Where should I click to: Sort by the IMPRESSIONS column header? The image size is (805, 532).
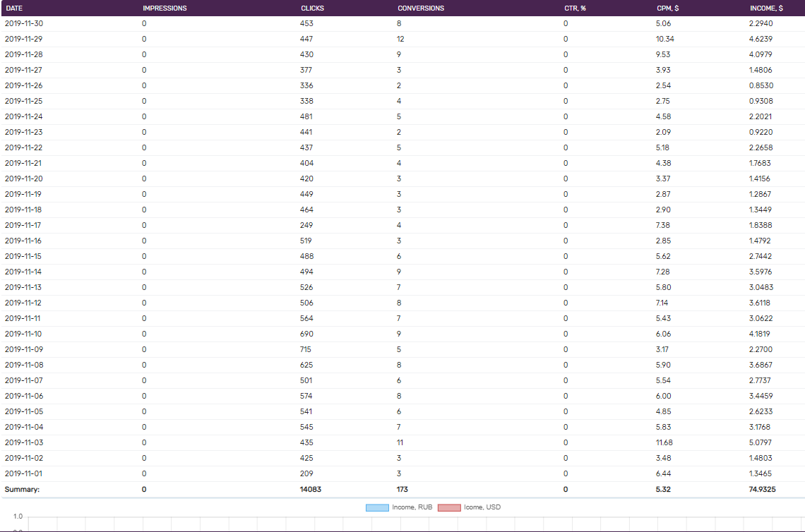click(165, 8)
